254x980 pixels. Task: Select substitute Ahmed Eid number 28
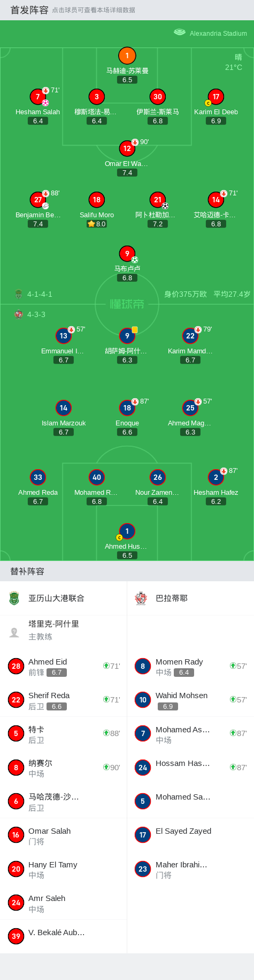63,666
